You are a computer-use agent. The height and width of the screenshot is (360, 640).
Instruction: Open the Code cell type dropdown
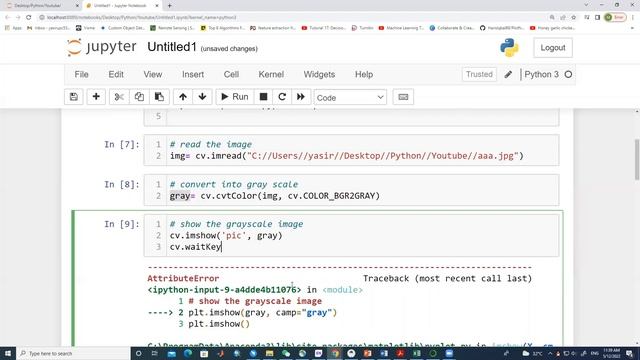[350, 98]
